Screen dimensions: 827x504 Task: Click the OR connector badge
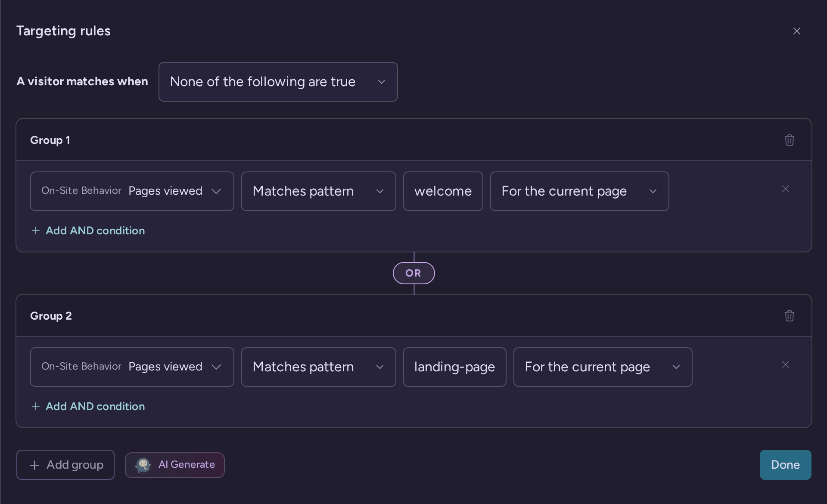tap(413, 273)
